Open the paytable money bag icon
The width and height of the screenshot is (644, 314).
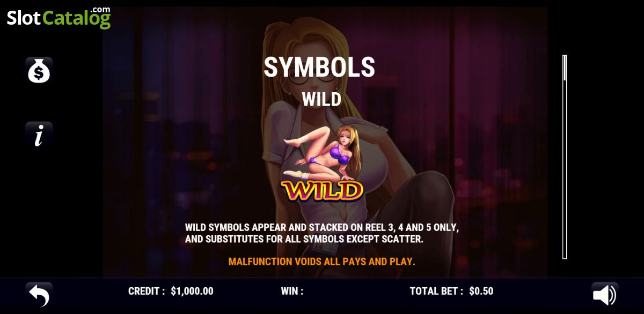point(39,70)
